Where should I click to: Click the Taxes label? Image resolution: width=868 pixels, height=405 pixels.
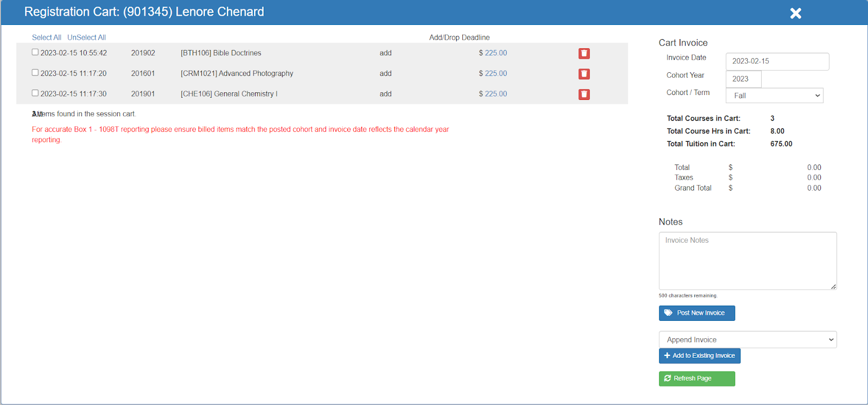(x=684, y=178)
